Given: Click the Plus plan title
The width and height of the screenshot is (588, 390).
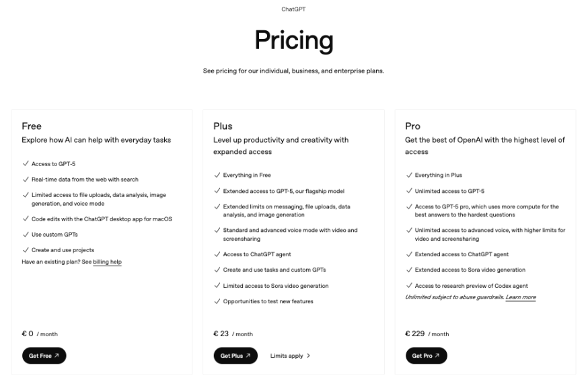Looking at the screenshot, I should (223, 126).
